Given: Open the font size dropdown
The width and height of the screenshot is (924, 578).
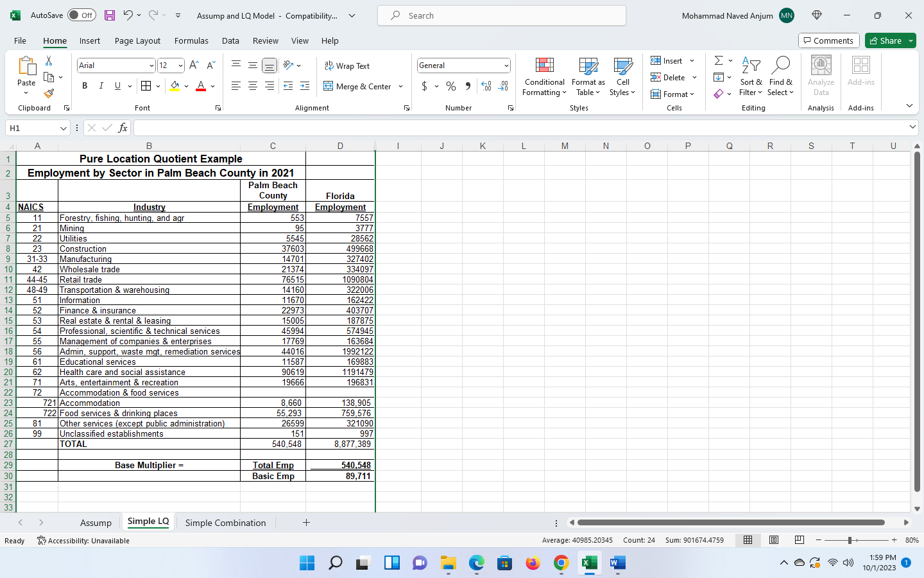Looking at the screenshot, I should pos(180,66).
